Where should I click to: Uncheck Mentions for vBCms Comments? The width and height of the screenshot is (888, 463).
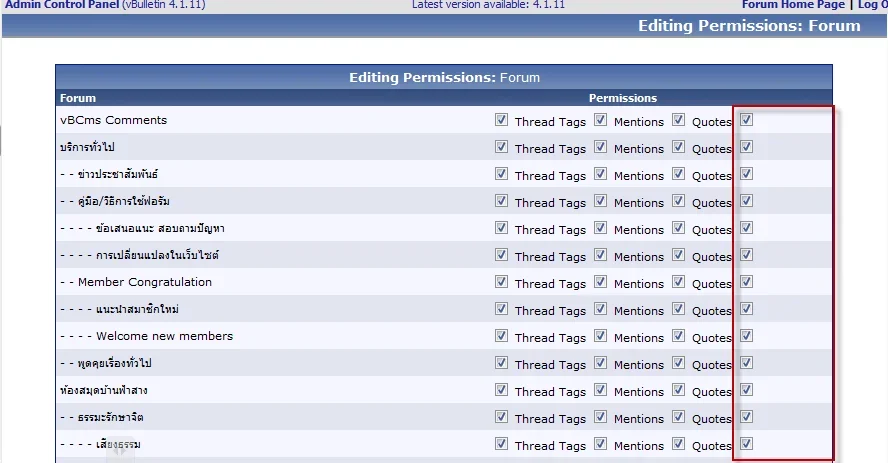[600, 119]
